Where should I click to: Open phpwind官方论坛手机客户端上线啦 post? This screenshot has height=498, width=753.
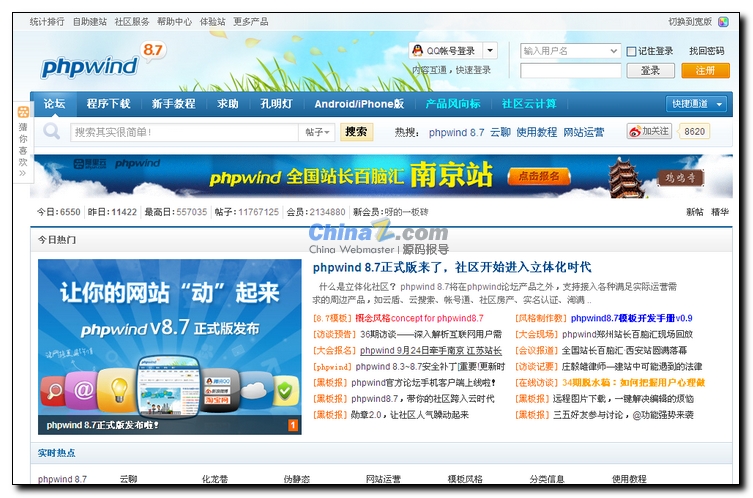423,383
